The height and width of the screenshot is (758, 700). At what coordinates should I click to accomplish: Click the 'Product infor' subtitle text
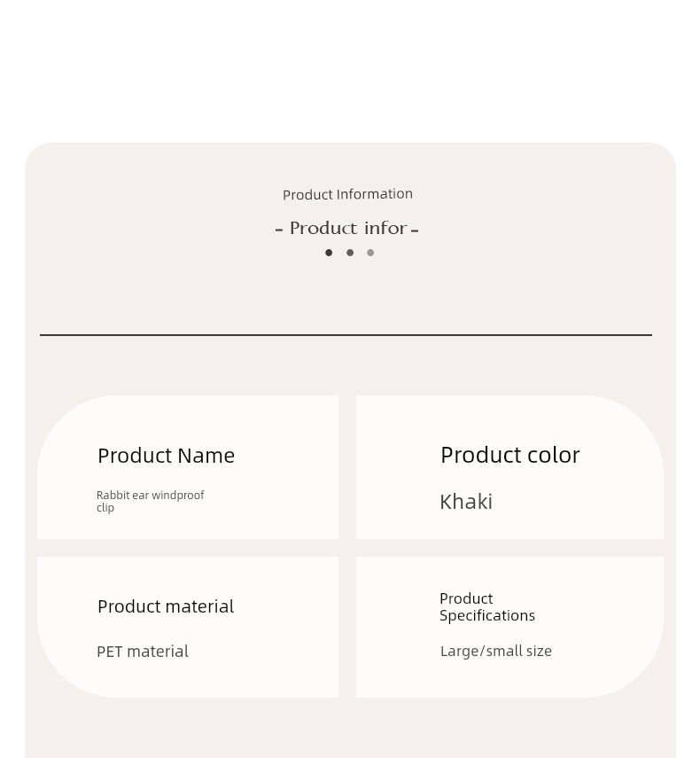coord(348,229)
